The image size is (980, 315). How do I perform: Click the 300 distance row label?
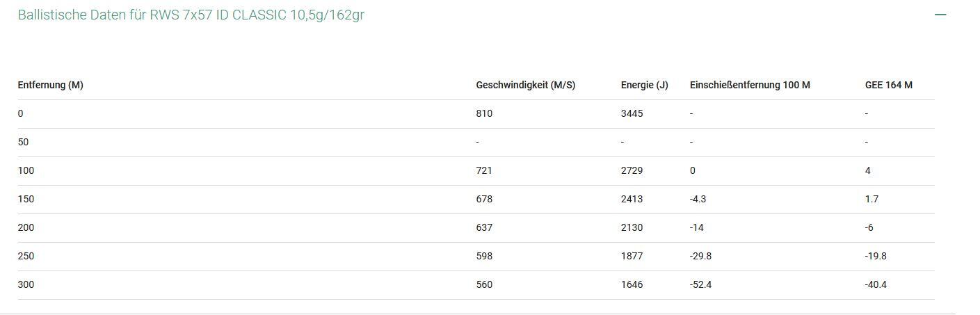pyautogui.click(x=26, y=284)
